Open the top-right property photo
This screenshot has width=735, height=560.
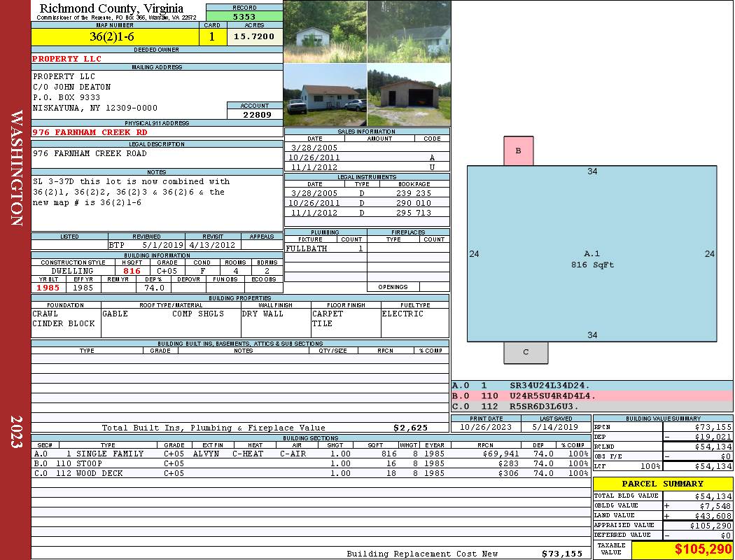(409, 32)
